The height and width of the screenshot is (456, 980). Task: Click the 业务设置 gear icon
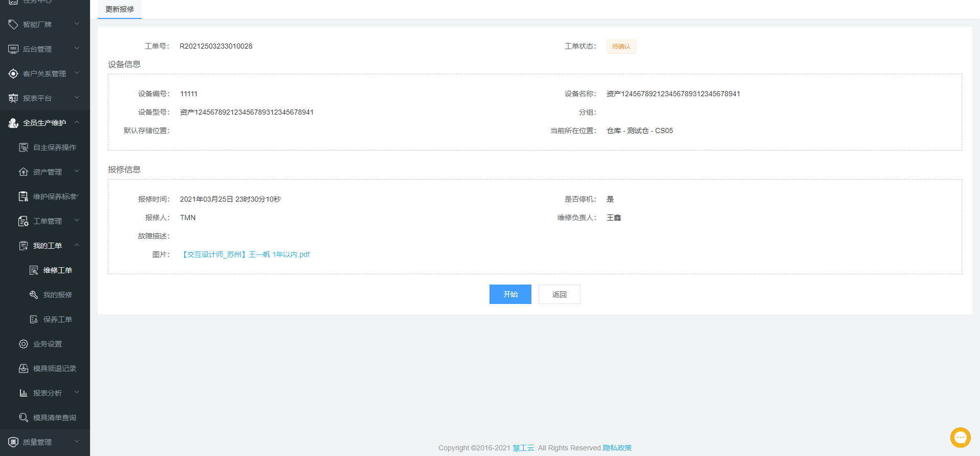(x=24, y=344)
